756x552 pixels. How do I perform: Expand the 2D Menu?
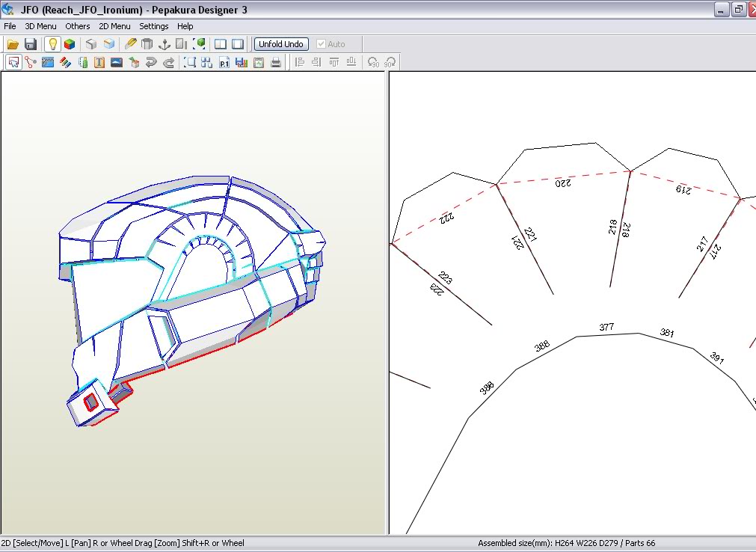click(x=114, y=26)
